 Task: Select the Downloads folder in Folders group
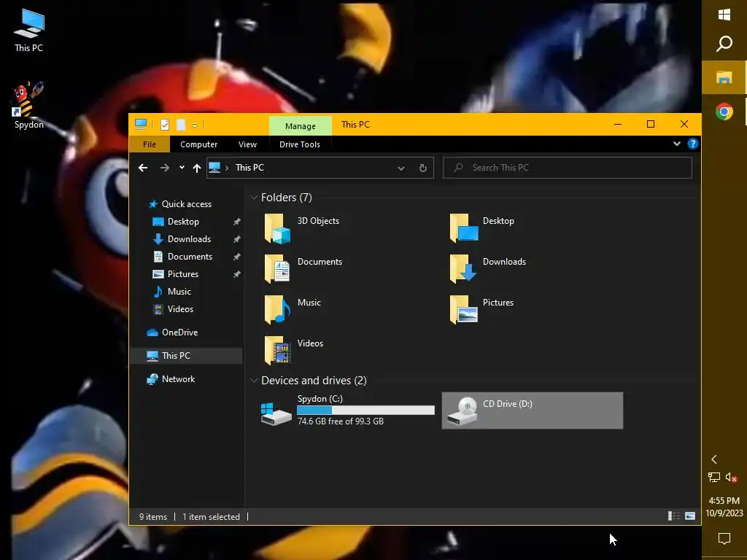pyautogui.click(x=488, y=269)
